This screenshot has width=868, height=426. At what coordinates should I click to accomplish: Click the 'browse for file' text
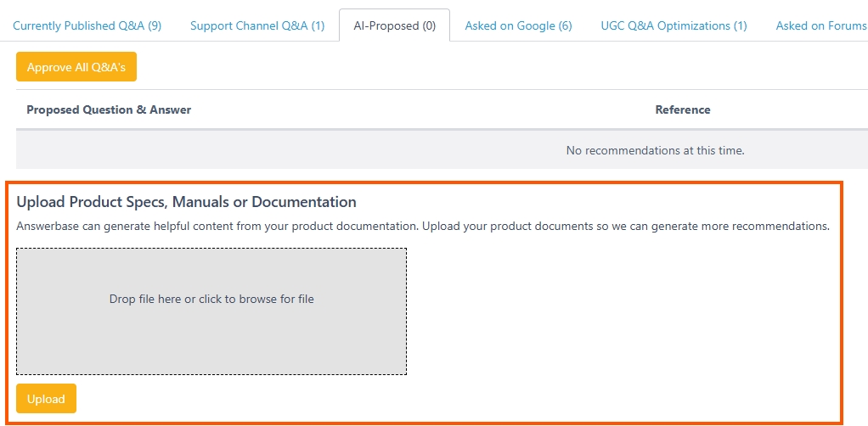pos(276,299)
